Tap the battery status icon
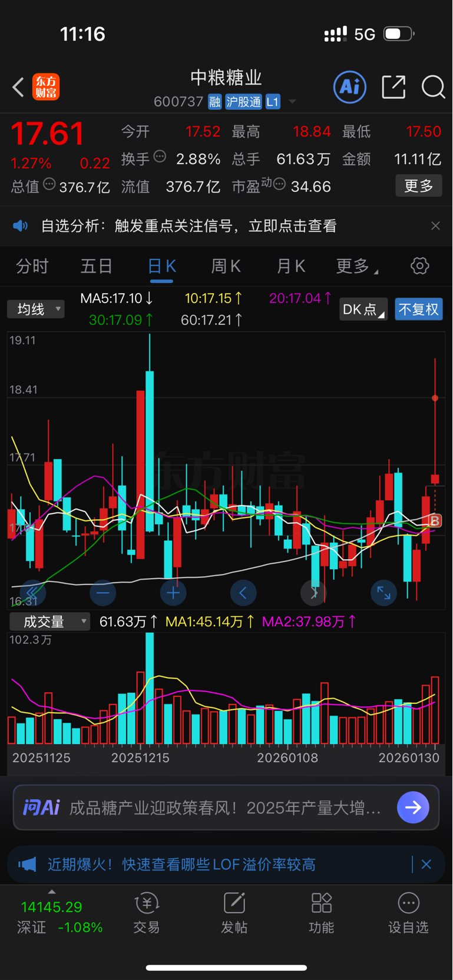Screen dimensions: 453x980 (x=399, y=34)
